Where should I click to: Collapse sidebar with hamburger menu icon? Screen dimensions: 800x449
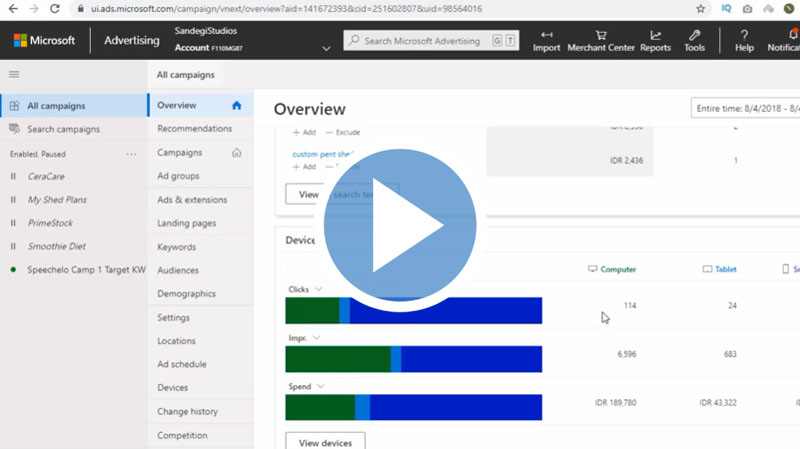coord(14,74)
